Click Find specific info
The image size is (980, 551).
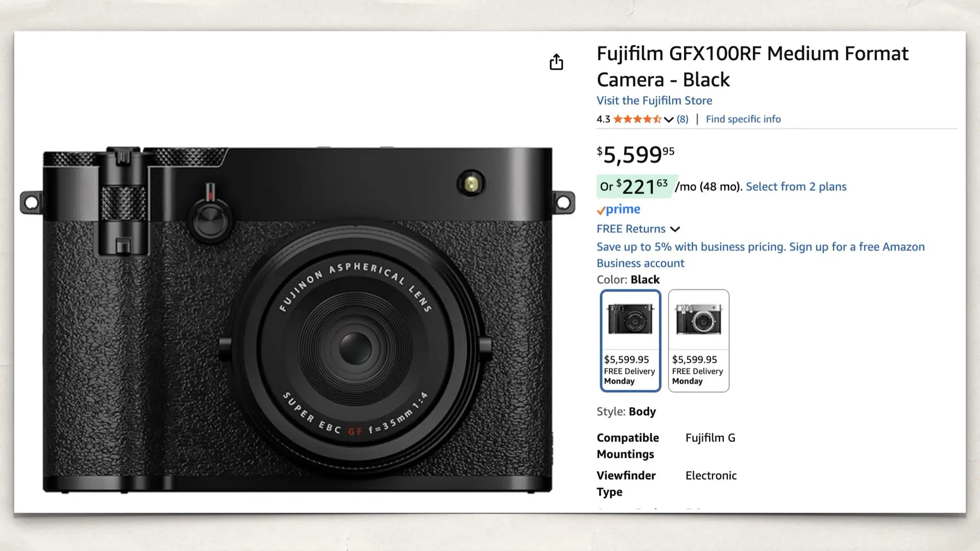tap(743, 119)
